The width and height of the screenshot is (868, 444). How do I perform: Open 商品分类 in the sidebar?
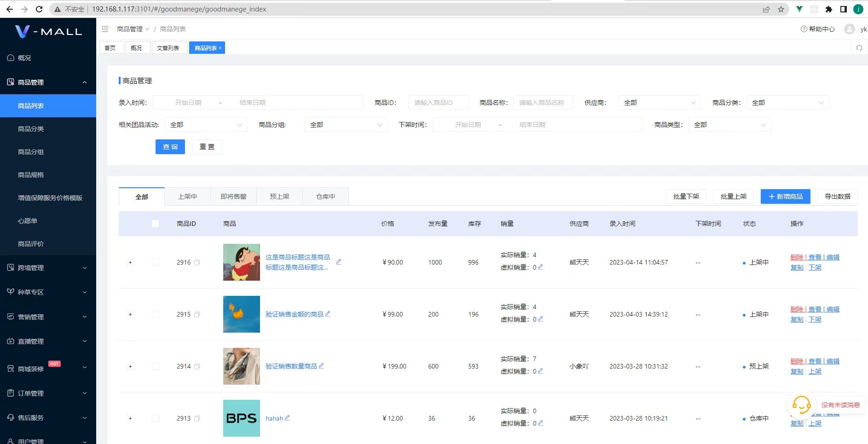click(48, 129)
